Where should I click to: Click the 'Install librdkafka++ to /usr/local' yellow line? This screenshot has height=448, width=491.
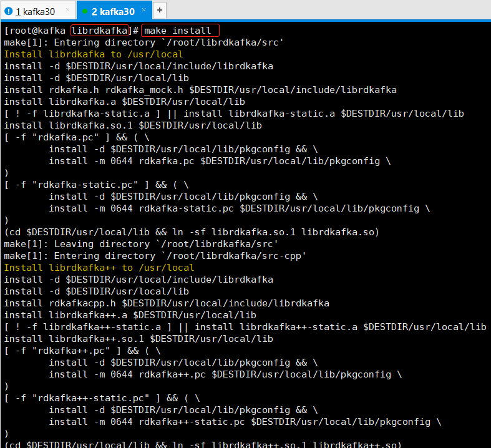pyautogui.click(x=99, y=268)
